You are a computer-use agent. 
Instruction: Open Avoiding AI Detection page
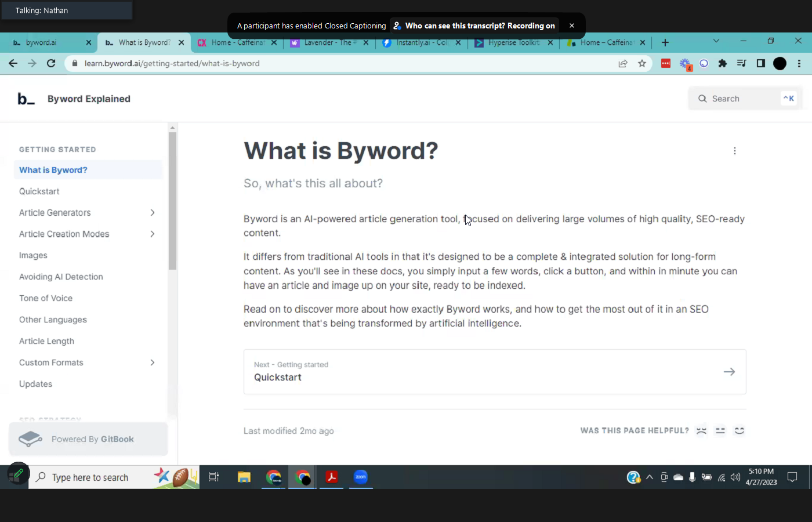pyautogui.click(x=61, y=277)
